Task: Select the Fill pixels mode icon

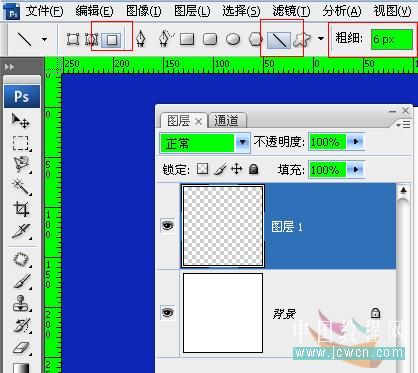Action: click(112, 40)
